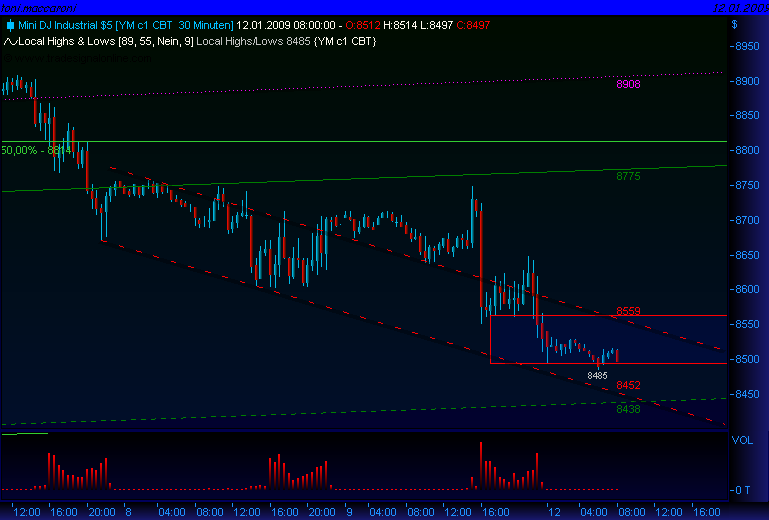The image size is (769, 520).
Task: Click the Local Highs/Lows 8485 readout
Action: (x=253, y=42)
